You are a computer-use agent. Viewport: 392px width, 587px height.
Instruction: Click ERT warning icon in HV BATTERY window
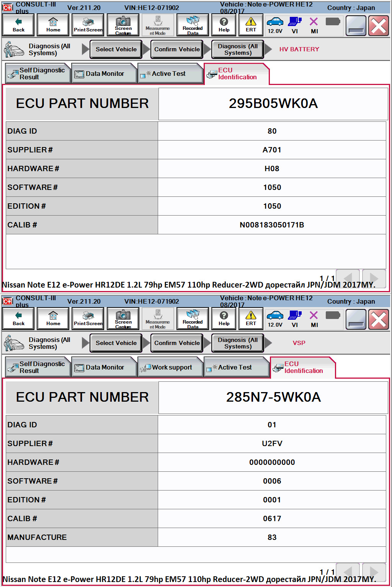tap(251, 25)
